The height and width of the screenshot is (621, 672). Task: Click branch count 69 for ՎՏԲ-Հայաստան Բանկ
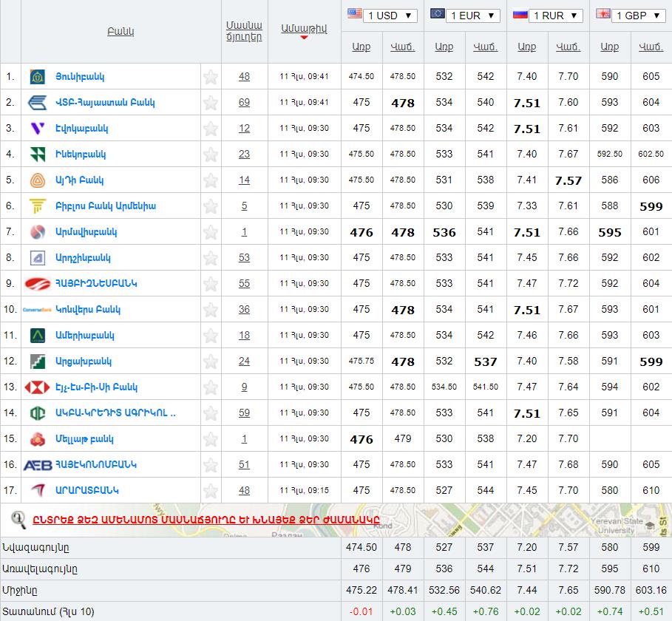coord(244,103)
